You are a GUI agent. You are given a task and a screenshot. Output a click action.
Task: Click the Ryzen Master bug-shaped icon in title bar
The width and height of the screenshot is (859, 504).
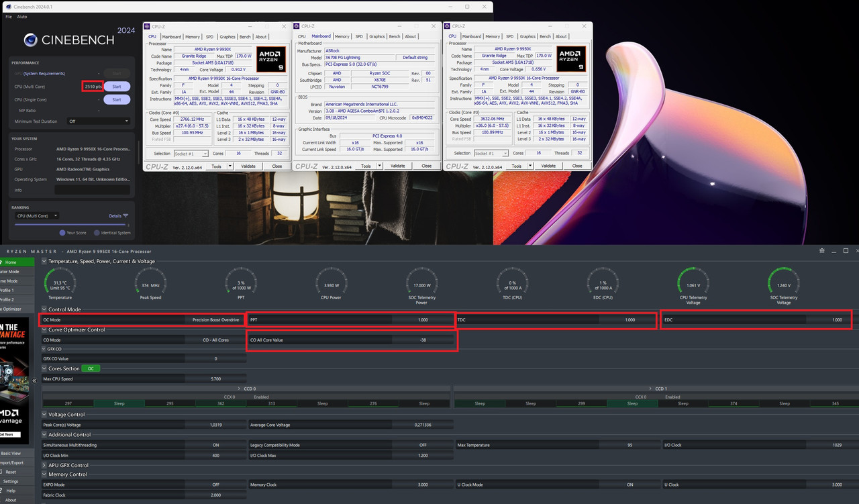(x=821, y=251)
